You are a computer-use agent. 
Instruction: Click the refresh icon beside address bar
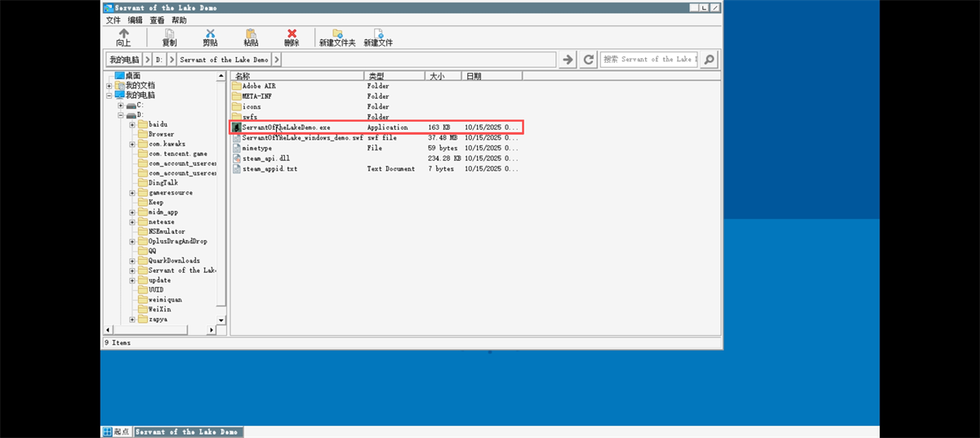(589, 60)
